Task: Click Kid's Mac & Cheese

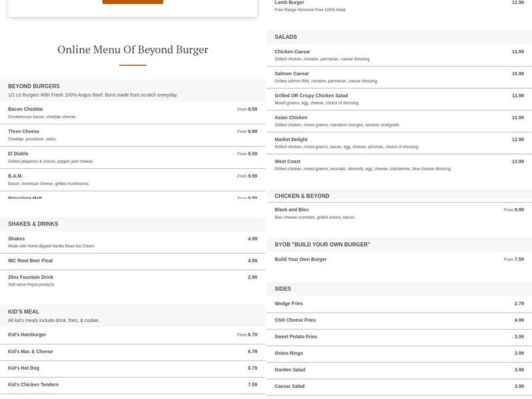Action: (x=132, y=352)
